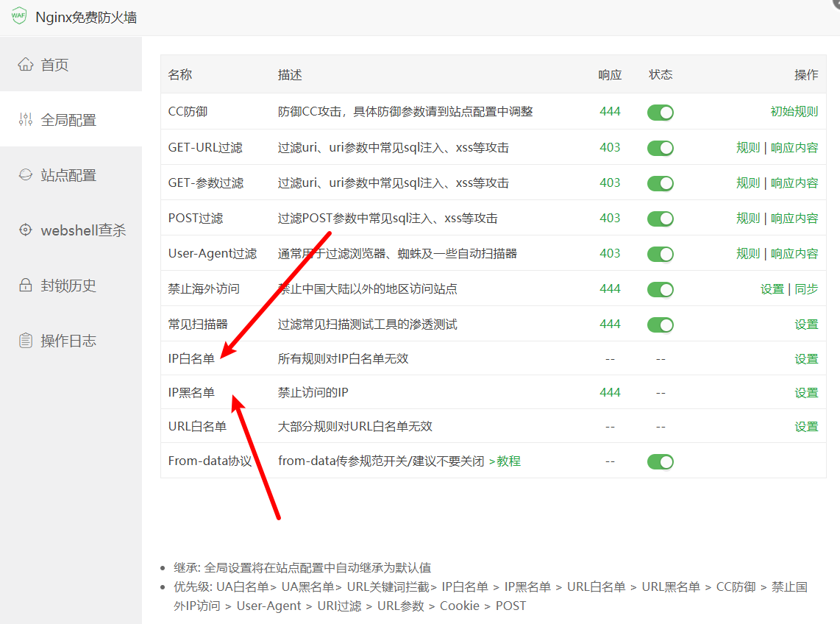Click the IP白名单 row name

tap(191, 358)
